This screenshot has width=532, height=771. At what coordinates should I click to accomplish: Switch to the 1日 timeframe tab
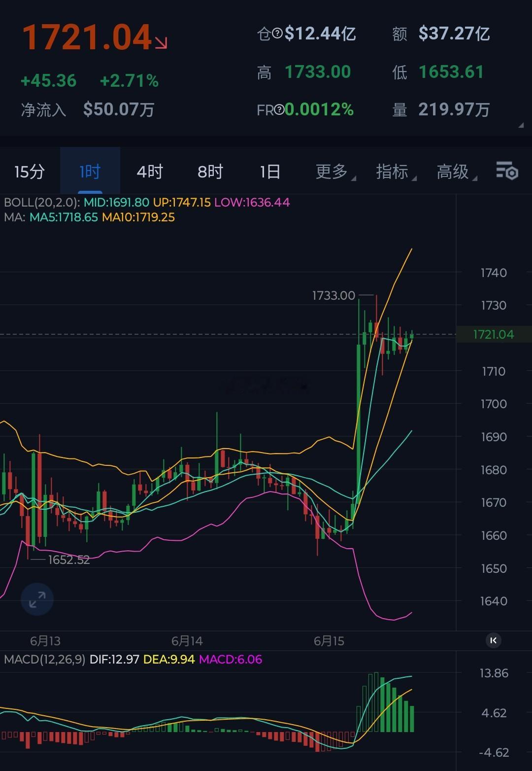pos(270,172)
